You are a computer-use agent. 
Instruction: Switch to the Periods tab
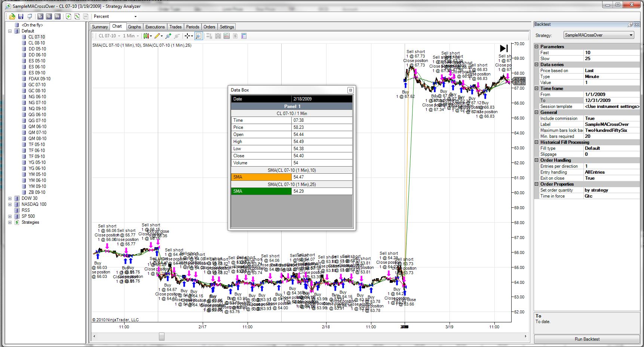193,27
